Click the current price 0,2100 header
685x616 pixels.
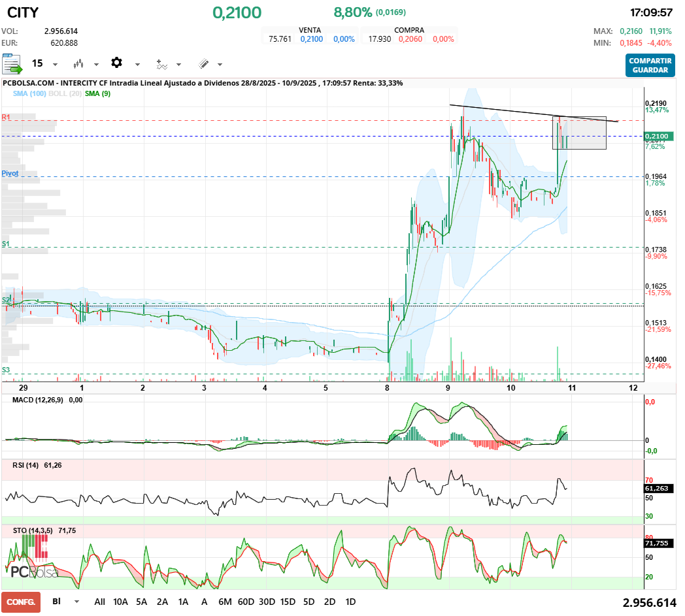click(x=237, y=12)
